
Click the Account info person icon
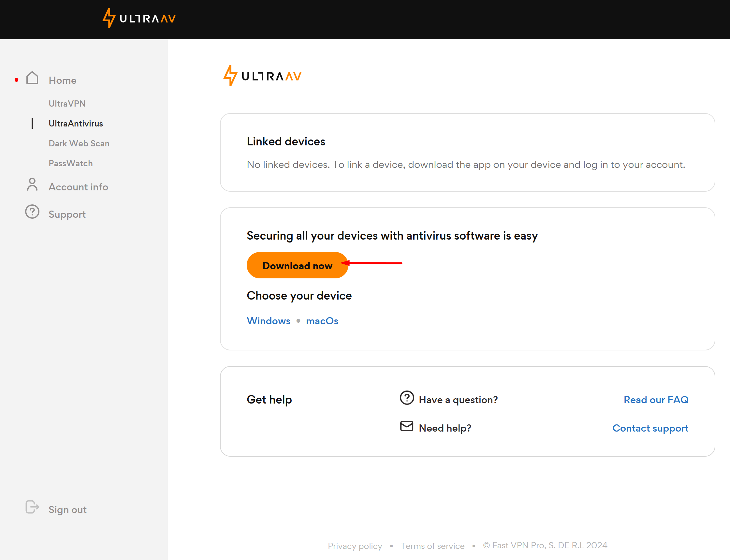[32, 184]
